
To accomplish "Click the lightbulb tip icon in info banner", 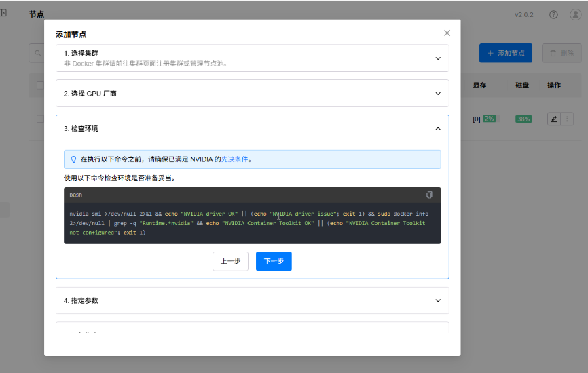I will tap(73, 159).
